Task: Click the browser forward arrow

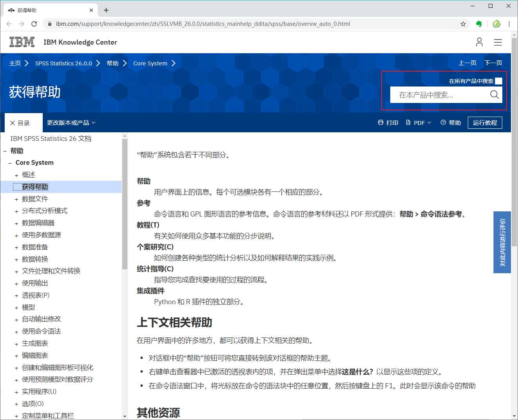Action: tap(22, 24)
